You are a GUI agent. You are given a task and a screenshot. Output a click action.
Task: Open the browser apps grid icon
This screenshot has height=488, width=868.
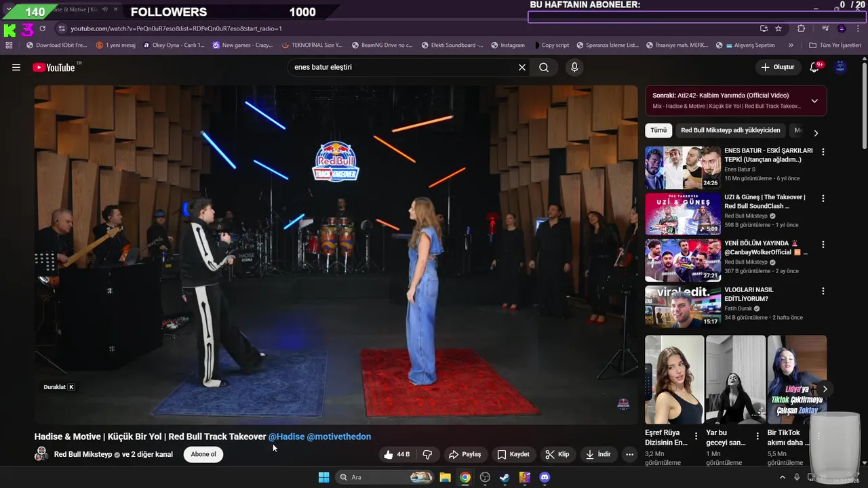tap(9, 45)
